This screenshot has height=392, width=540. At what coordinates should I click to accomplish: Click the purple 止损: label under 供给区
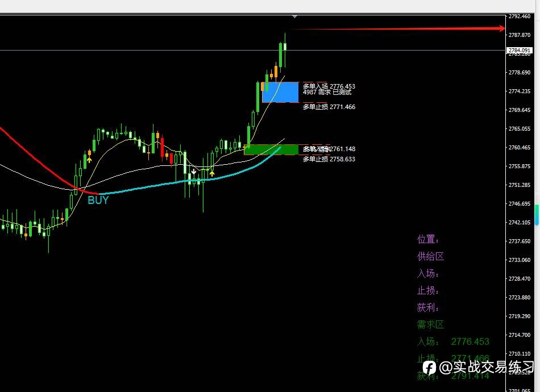pyautogui.click(x=428, y=290)
